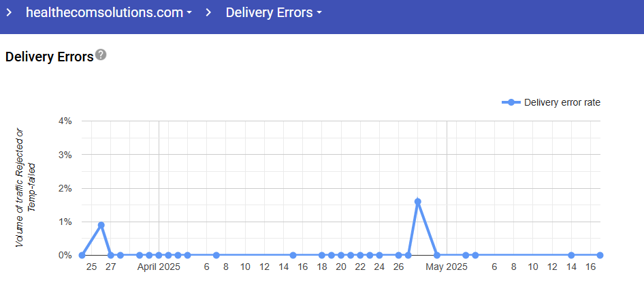Select the data point above May 14
Image resolution: width=644 pixels, height=287 pixels.
point(571,255)
